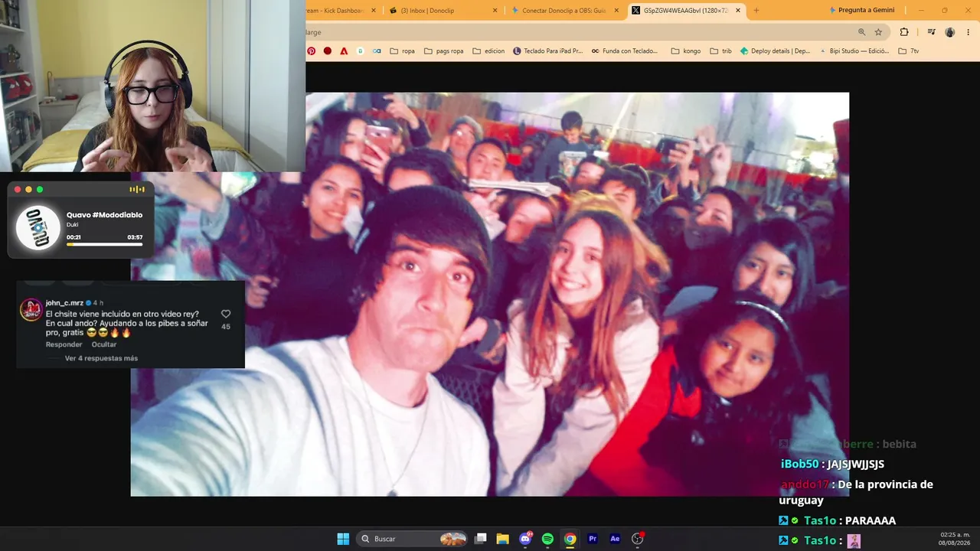Click the Pregunta a Gemini button

pyautogui.click(x=861, y=11)
